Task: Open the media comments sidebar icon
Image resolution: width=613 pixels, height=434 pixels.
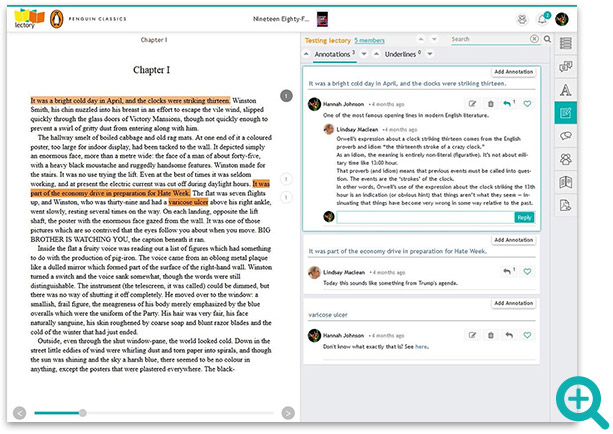Action: 566,66
